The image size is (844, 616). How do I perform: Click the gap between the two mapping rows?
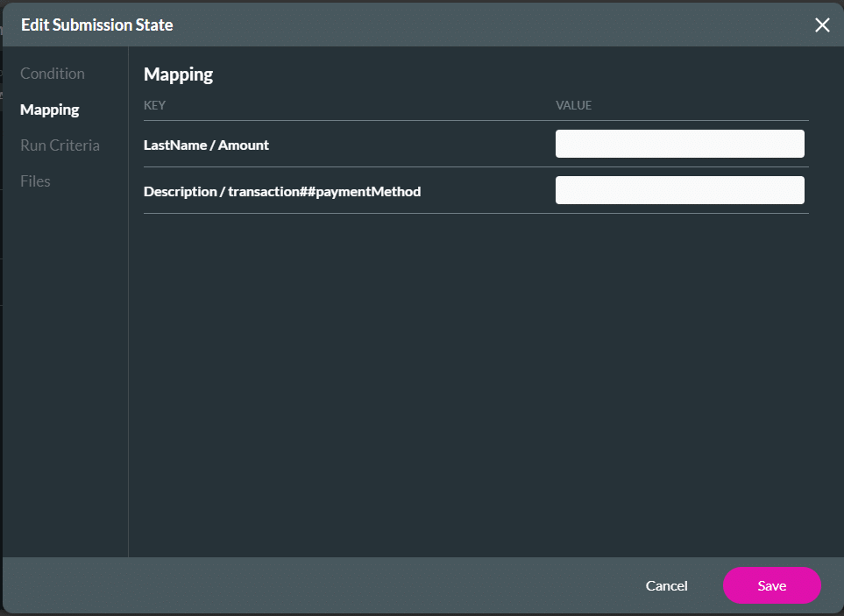(x=351, y=167)
